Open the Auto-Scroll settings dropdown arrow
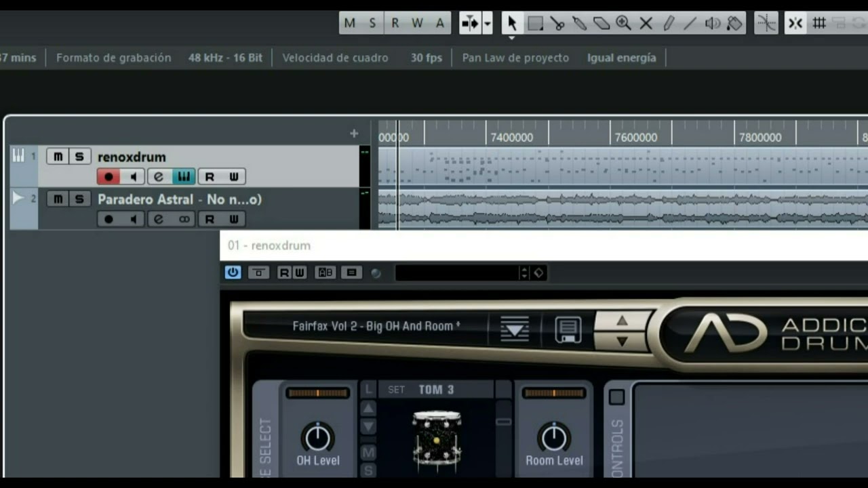 (487, 23)
